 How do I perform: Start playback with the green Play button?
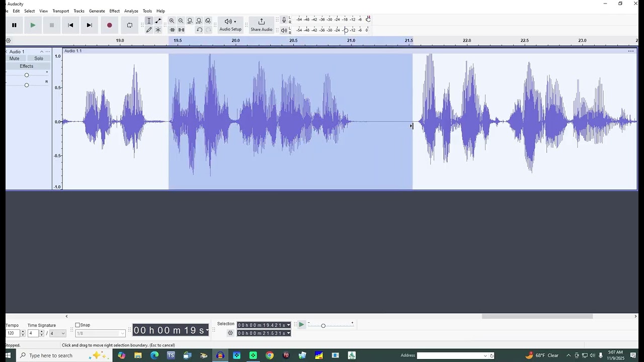[x=33, y=25]
